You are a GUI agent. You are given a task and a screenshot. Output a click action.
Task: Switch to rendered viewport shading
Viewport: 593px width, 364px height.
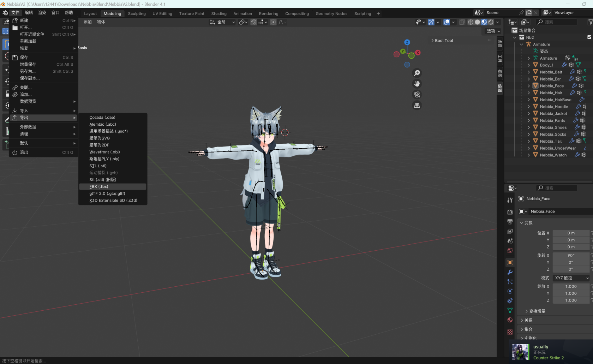(x=491, y=22)
